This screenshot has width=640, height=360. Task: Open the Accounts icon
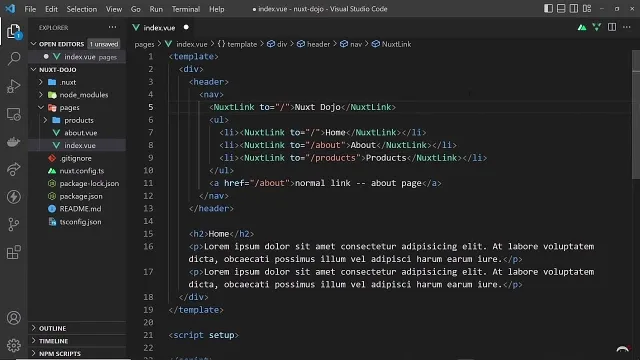(x=13, y=318)
